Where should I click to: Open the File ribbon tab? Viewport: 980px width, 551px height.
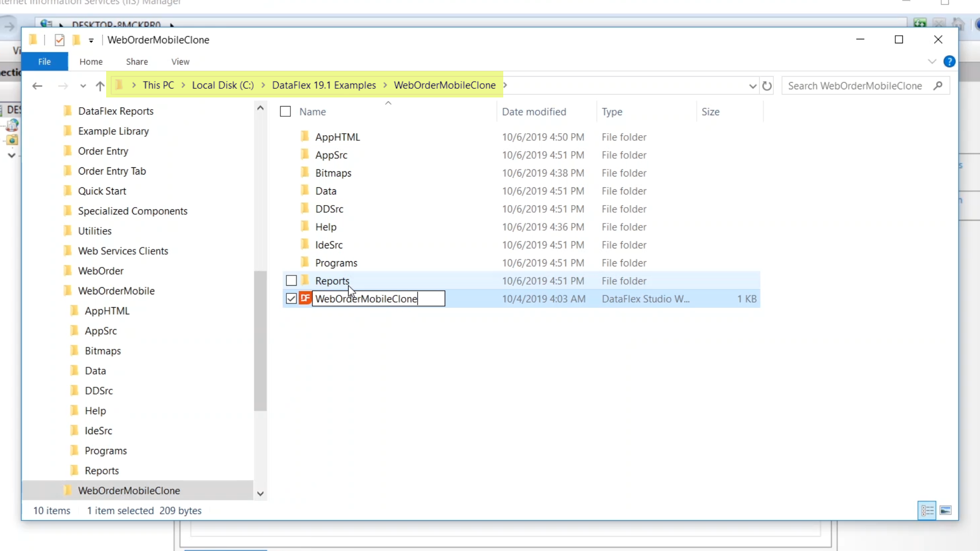[44, 62]
